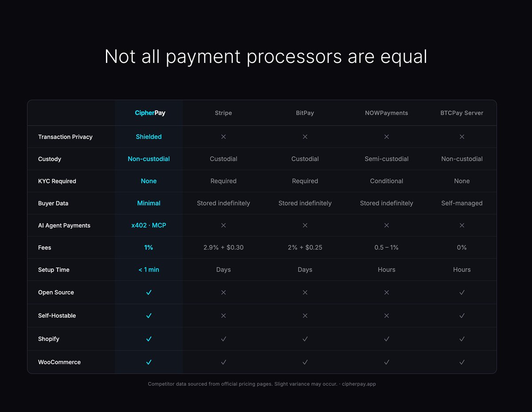Click Stripe's 2.9% + $0.30 fee
532x412 pixels.
click(223, 248)
